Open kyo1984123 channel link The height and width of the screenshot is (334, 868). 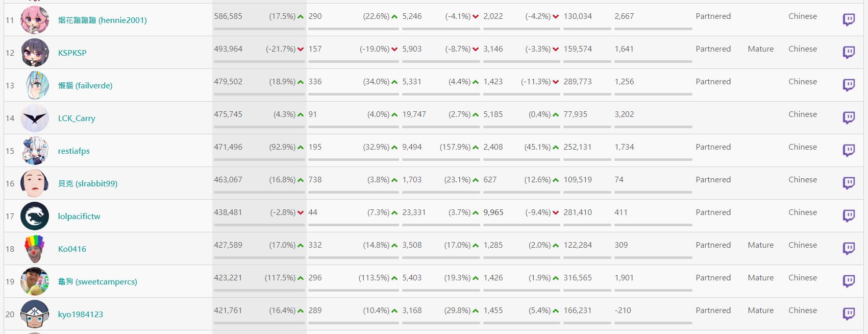tap(81, 314)
